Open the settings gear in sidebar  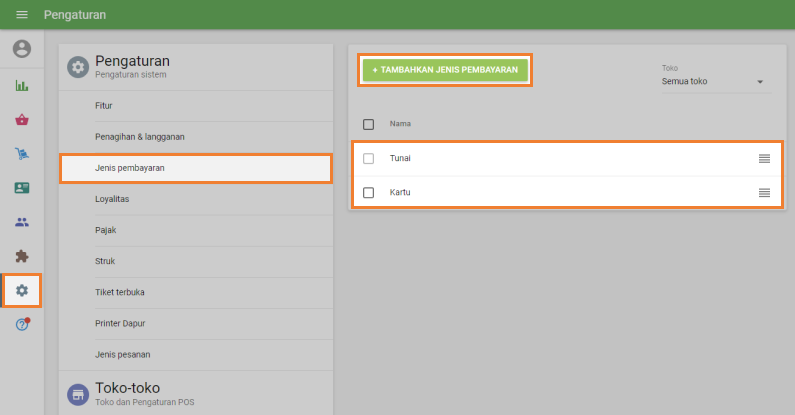pos(22,291)
